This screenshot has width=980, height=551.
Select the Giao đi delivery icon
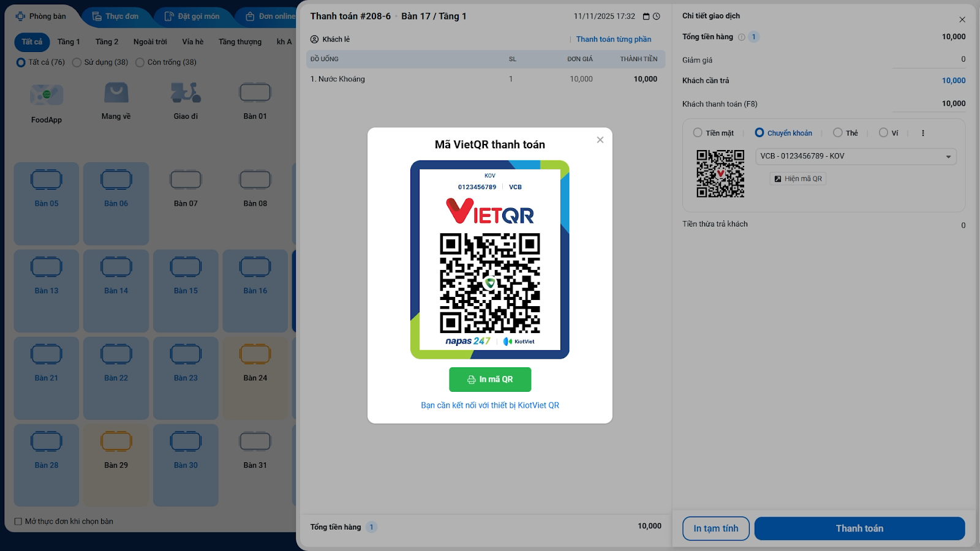click(186, 93)
